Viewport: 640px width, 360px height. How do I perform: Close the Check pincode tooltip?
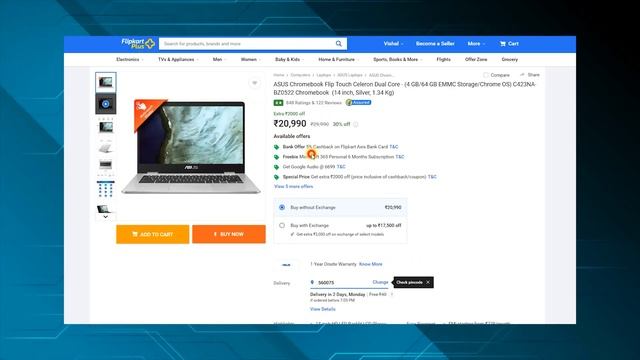click(x=428, y=282)
